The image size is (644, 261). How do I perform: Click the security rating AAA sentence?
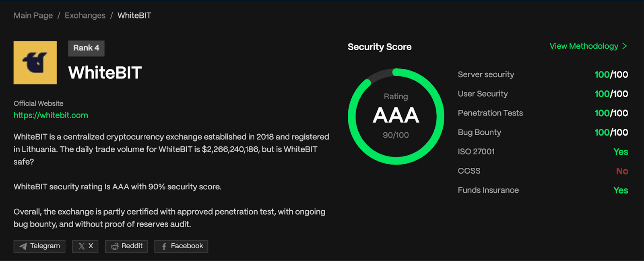[118, 187]
